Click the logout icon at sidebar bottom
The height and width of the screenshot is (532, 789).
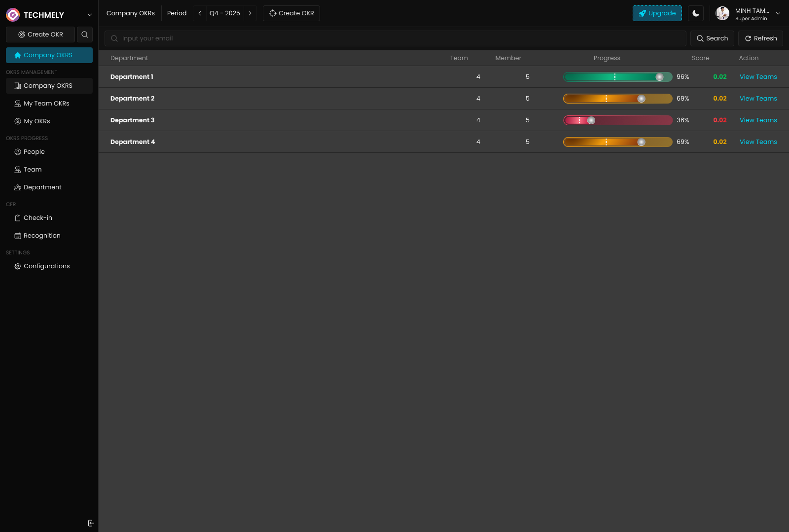pyautogui.click(x=91, y=523)
